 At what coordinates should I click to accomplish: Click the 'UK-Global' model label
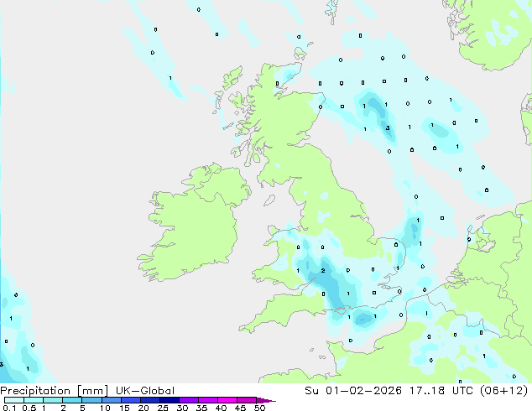coord(145,391)
